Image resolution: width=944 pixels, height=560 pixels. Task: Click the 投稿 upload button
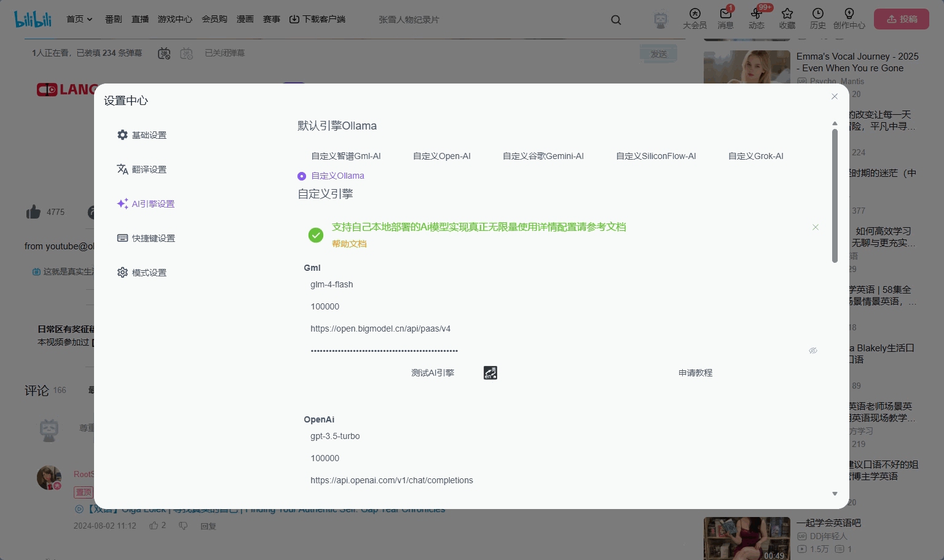pyautogui.click(x=902, y=19)
